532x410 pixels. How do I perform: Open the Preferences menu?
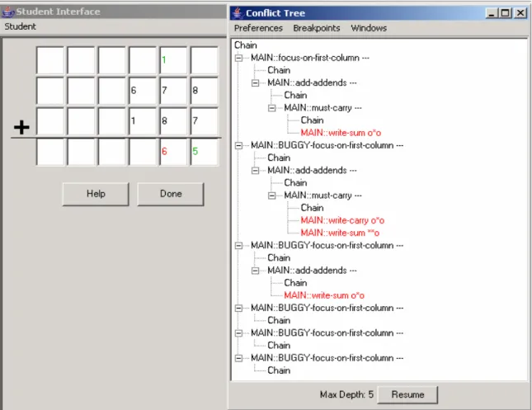258,28
